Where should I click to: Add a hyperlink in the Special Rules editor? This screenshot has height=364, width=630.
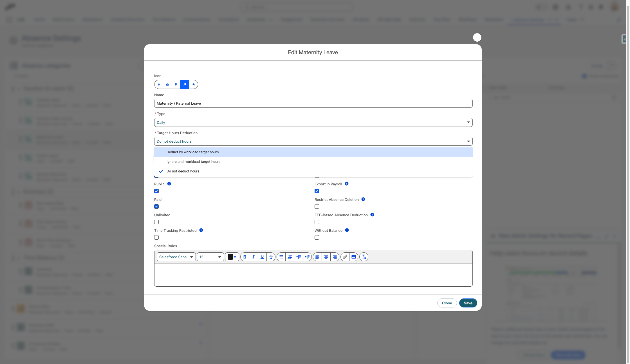(x=344, y=257)
